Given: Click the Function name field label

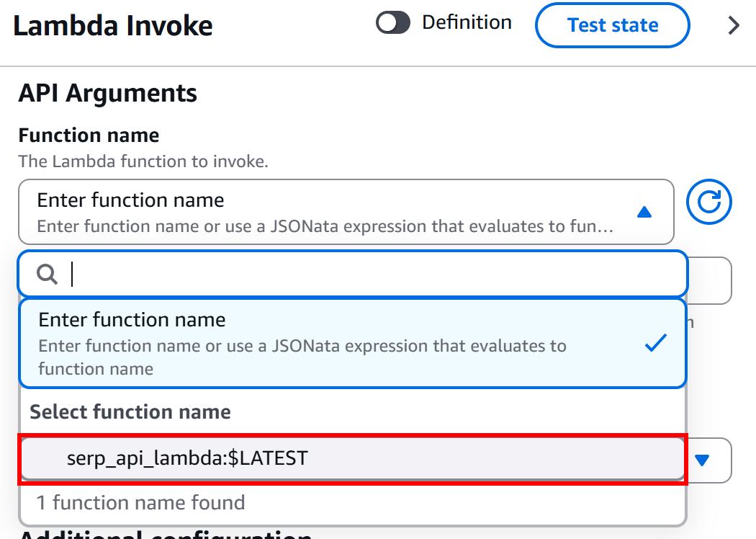Looking at the screenshot, I should (x=89, y=135).
